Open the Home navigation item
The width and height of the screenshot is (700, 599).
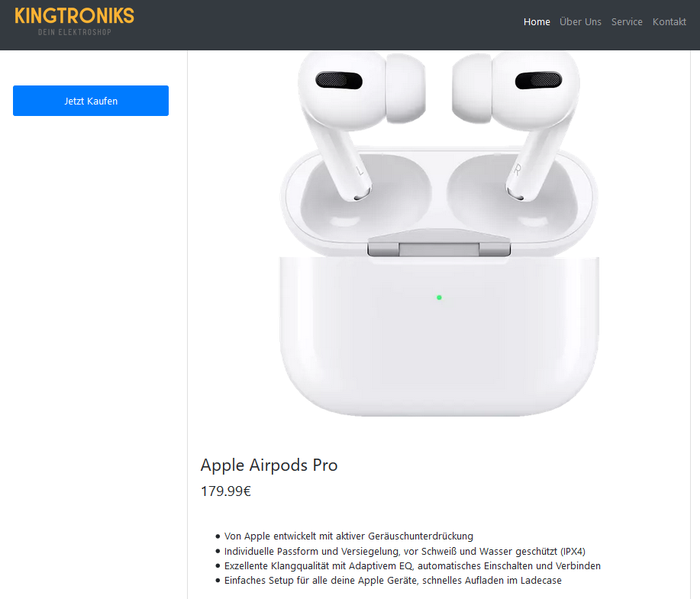coord(537,22)
